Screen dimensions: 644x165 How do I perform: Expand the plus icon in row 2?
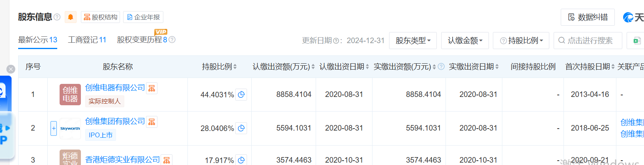pyautogui.click(x=54, y=128)
